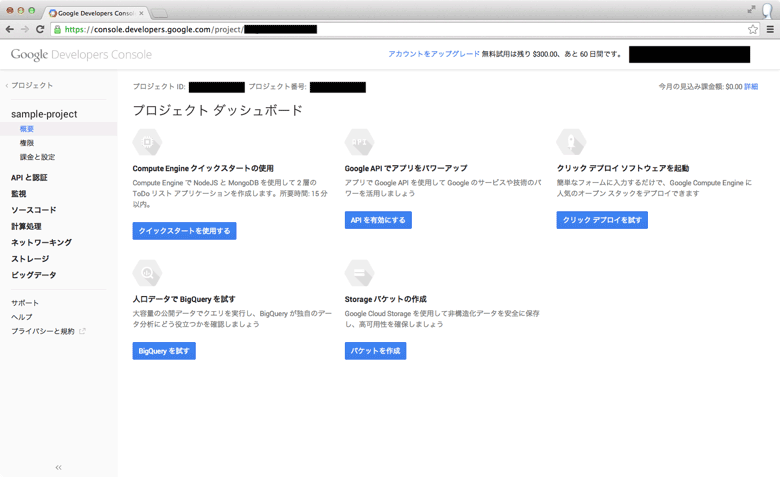Expand API と認証 section

point(29,178)
